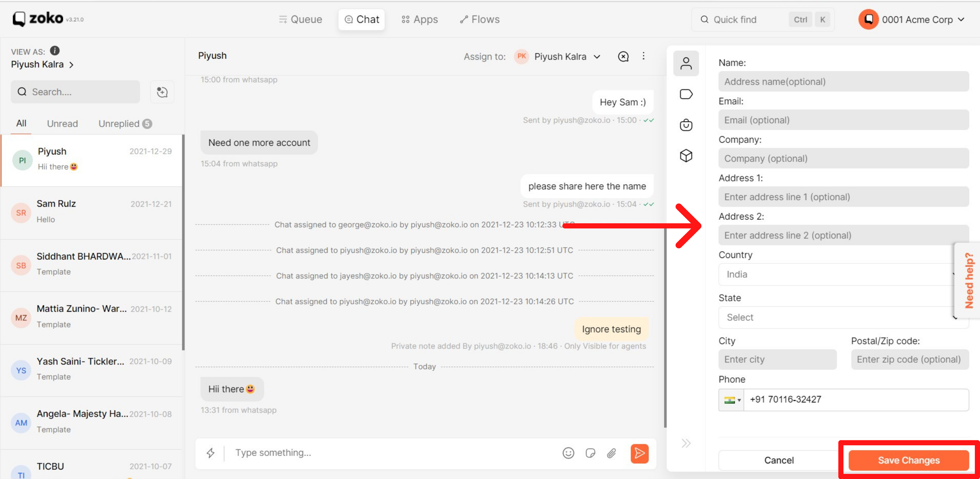Viewport: 980px width, 479px height.
Task: Open the phone country flag selector
Action: pyautogui.click(x=732, y=400)
